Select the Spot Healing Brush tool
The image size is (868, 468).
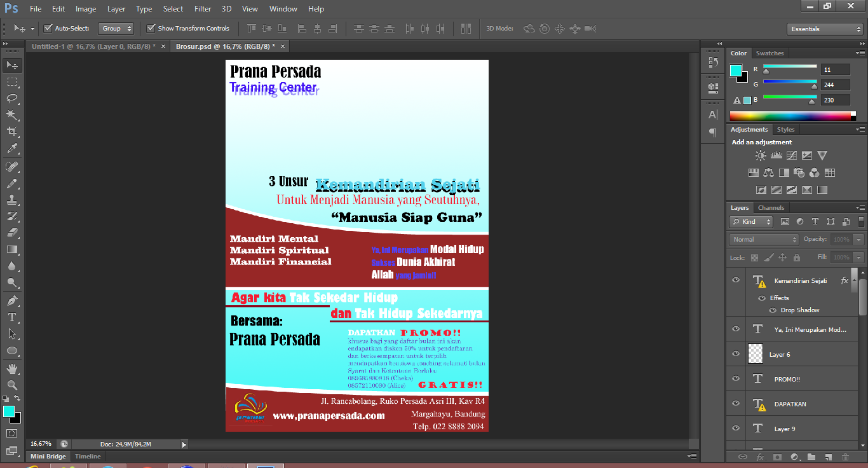coord(11,167)
